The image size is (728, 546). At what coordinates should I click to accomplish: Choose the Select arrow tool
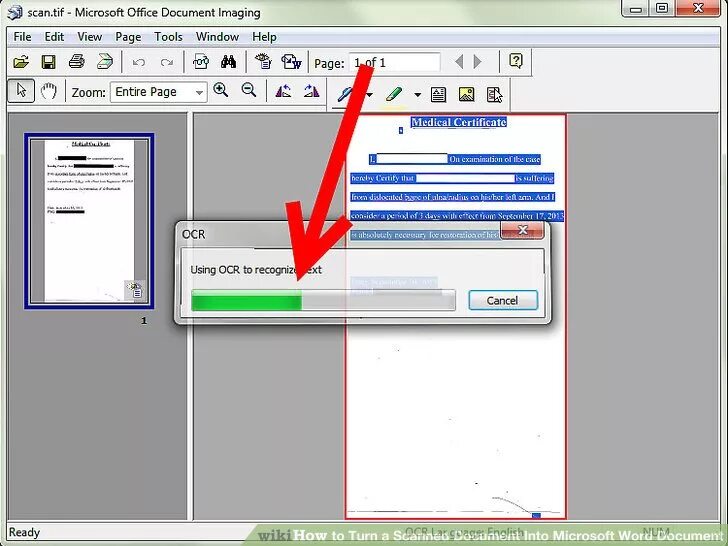(x=21, y=91)
